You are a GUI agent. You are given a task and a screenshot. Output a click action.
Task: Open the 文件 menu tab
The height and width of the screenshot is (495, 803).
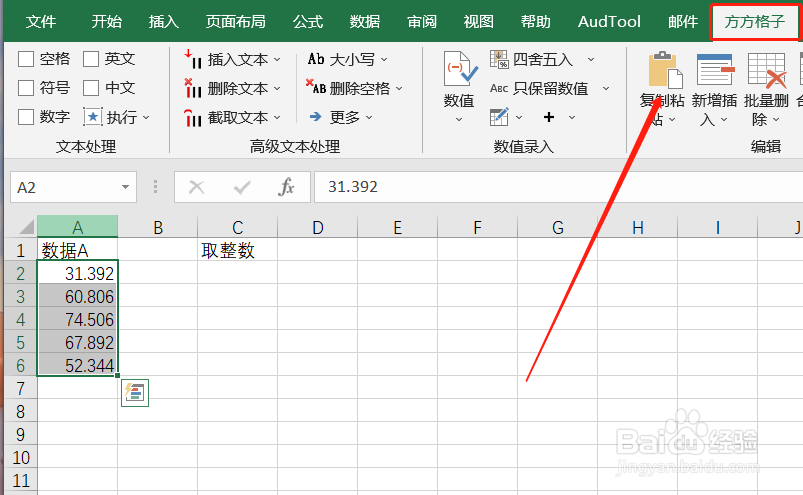pyautogui.click(x=41, y=21)
